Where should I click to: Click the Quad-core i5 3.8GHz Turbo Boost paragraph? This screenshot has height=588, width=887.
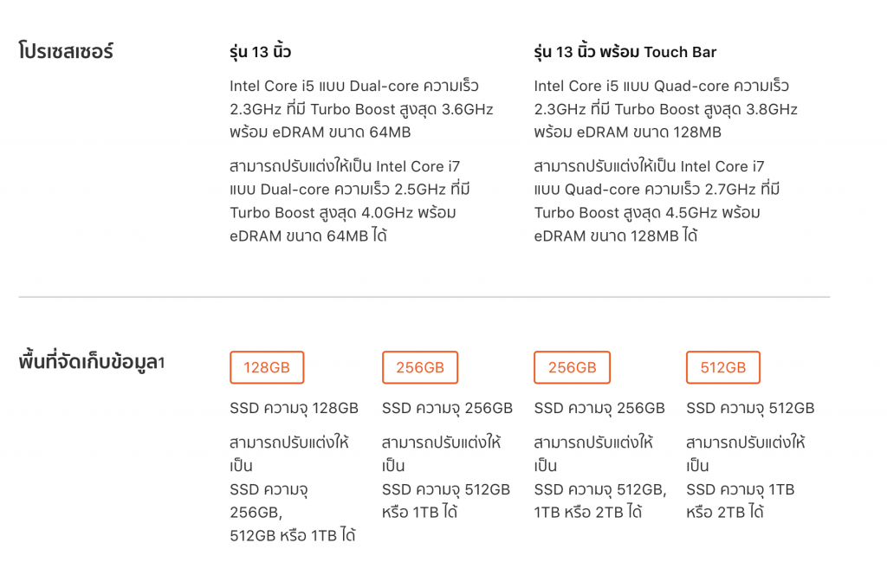[x=665, y=108]
